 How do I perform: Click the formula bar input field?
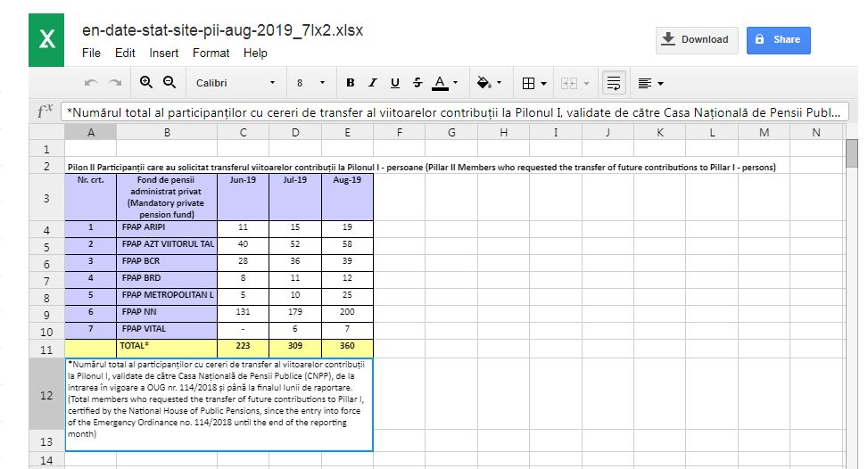454,112
